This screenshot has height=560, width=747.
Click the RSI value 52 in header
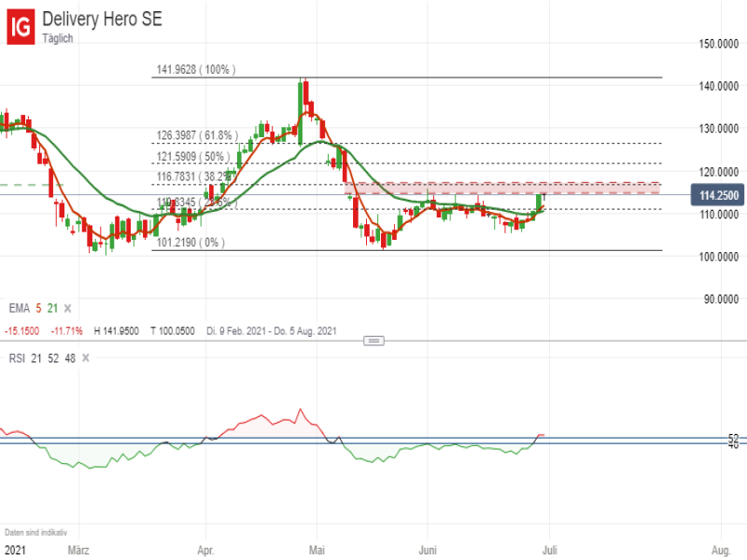53,358
